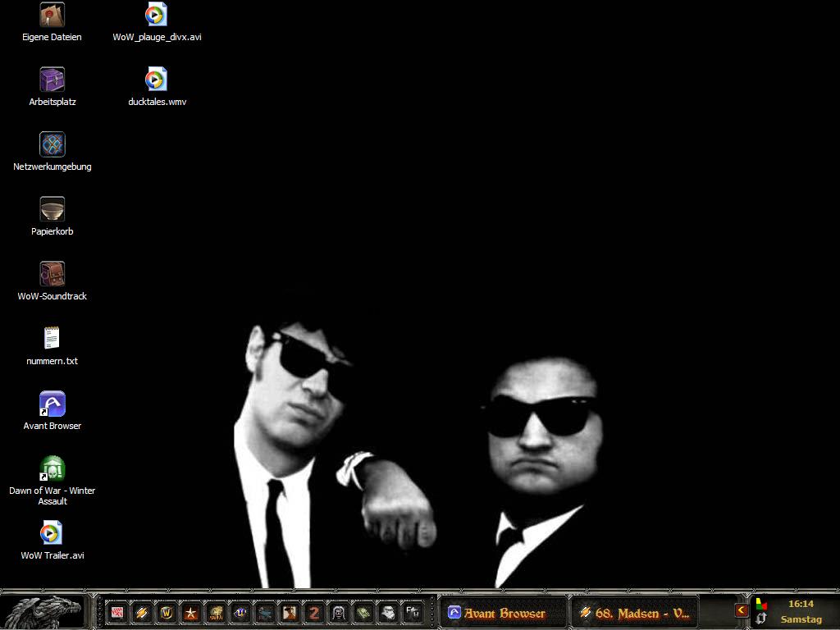The image size is (840, 630).
Task: Launch the Unreal Tournament quick launch icon
Action: [x=240, y=612]
